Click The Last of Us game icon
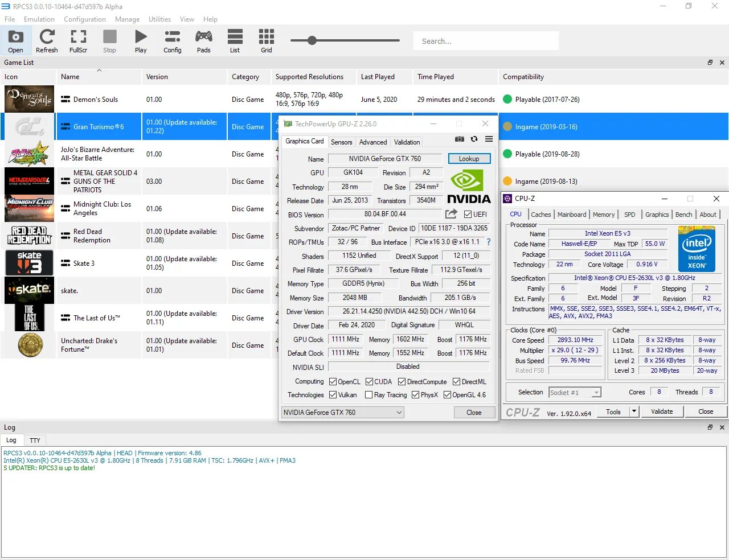This screenshot has width=729, height=560. coord(30,318)
